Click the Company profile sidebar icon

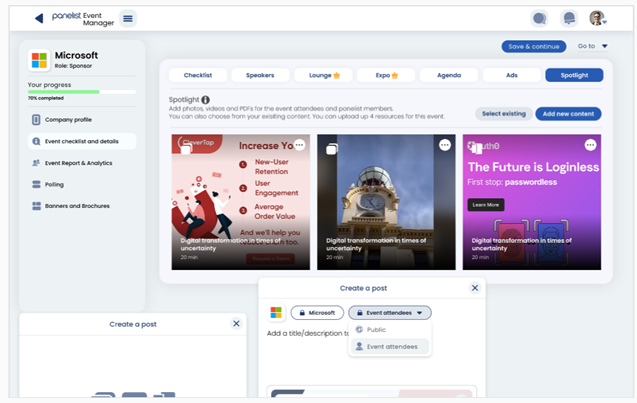pos(36,120)
